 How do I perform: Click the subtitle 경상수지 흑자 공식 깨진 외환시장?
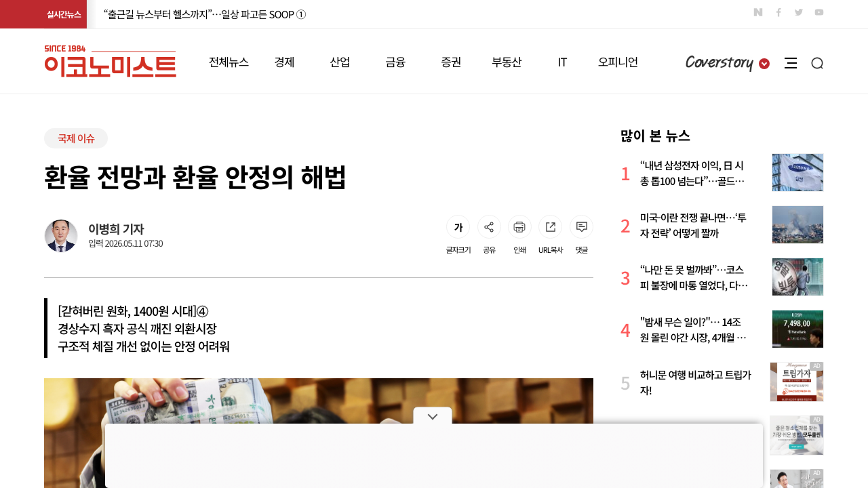pyautogui.click(x=137, y=329)
